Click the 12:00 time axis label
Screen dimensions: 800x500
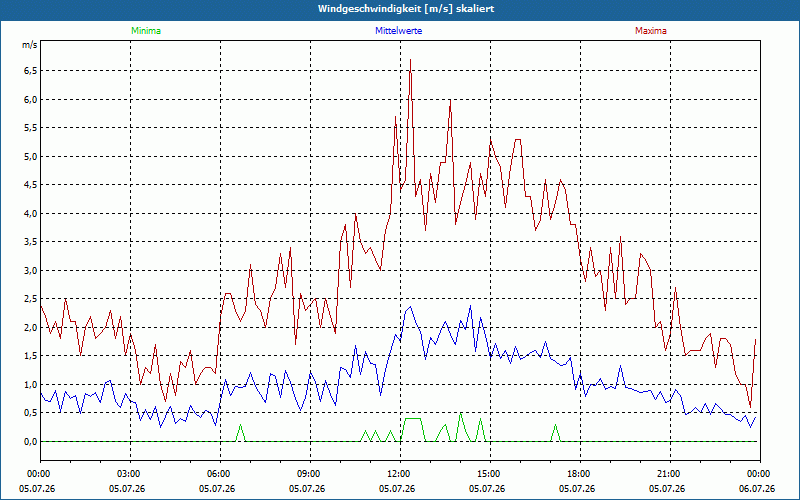pyautogui.click(x=400, y=474)
